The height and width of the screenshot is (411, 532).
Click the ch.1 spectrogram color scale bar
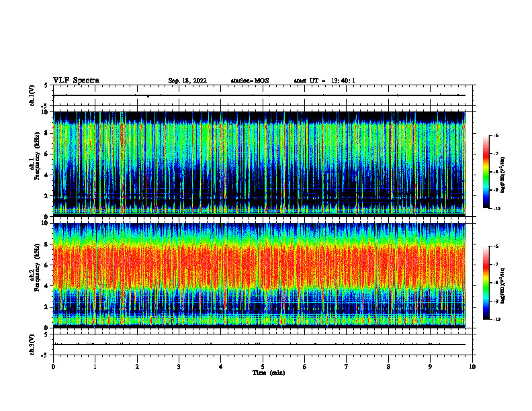point(486,172)
